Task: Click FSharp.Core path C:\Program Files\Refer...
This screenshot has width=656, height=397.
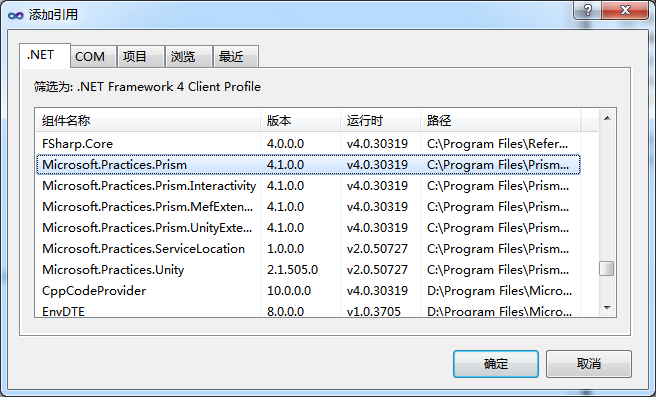Action: click(x=497, y=144)
